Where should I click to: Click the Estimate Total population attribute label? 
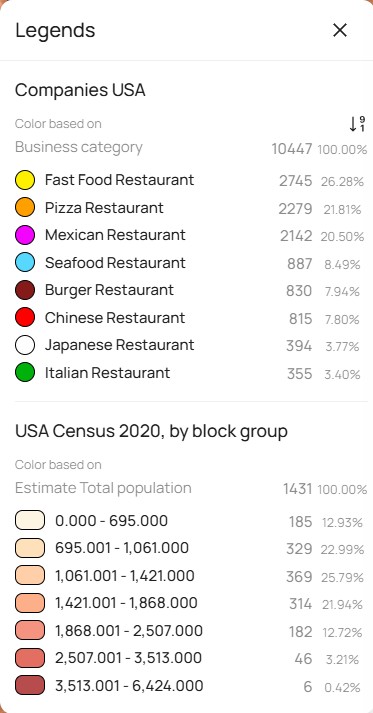pyautogui.click(x=103, y=488)
